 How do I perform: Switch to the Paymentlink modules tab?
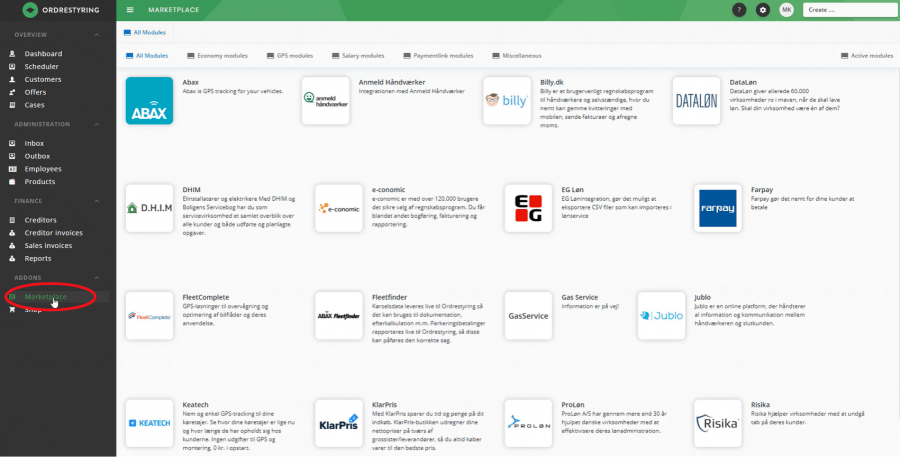click(439, 56)
